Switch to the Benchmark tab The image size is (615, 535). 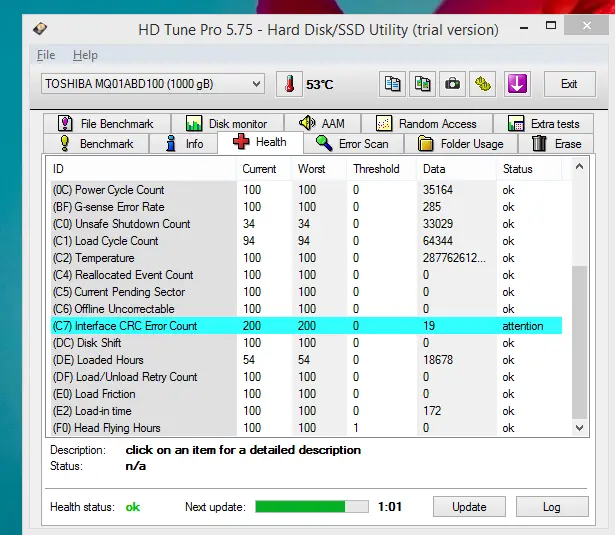pos(96,144)
